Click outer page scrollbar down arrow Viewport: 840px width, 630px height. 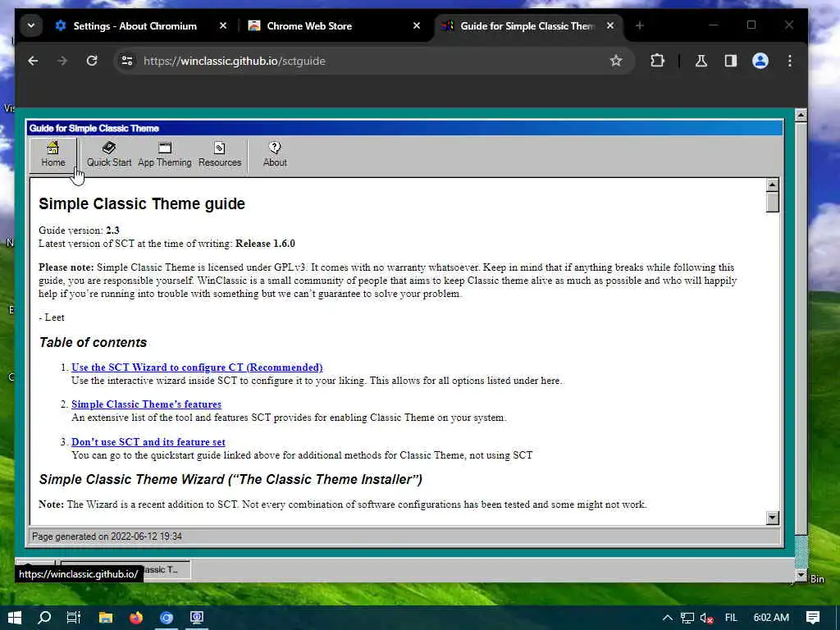(x=801, y=575)
